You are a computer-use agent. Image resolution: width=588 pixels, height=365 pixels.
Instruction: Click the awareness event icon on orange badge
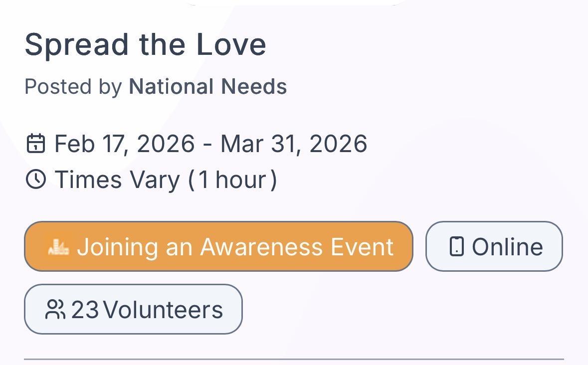(x=58, y=246)
